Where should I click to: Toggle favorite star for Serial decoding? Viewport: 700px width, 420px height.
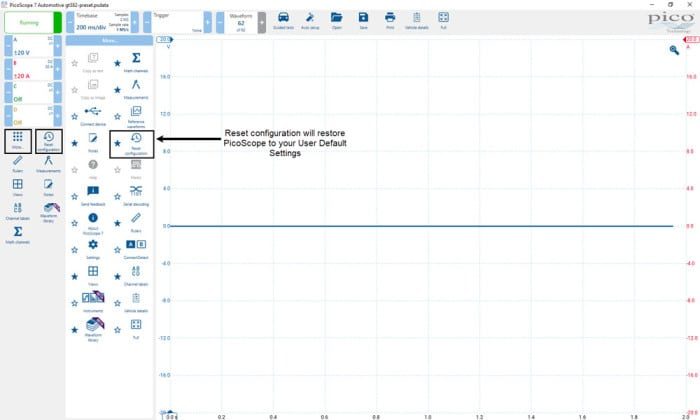[x=117, y=196]
